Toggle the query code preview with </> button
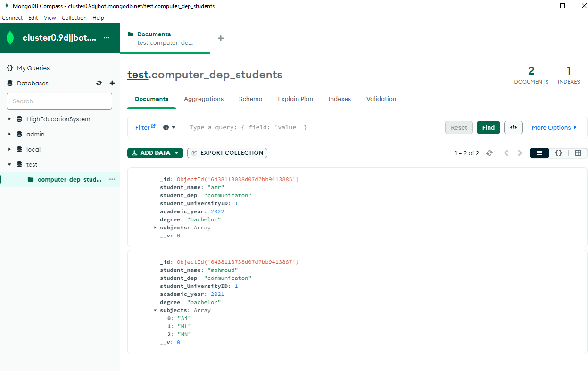588x371 pixels. tap(513, 127)
